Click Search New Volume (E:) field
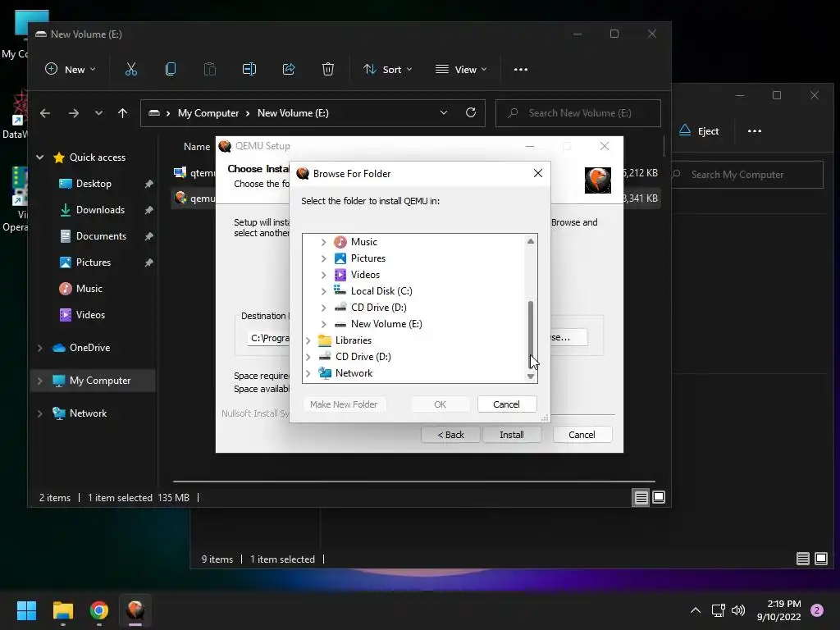This screenshot has height=630, width=840. 578,113
